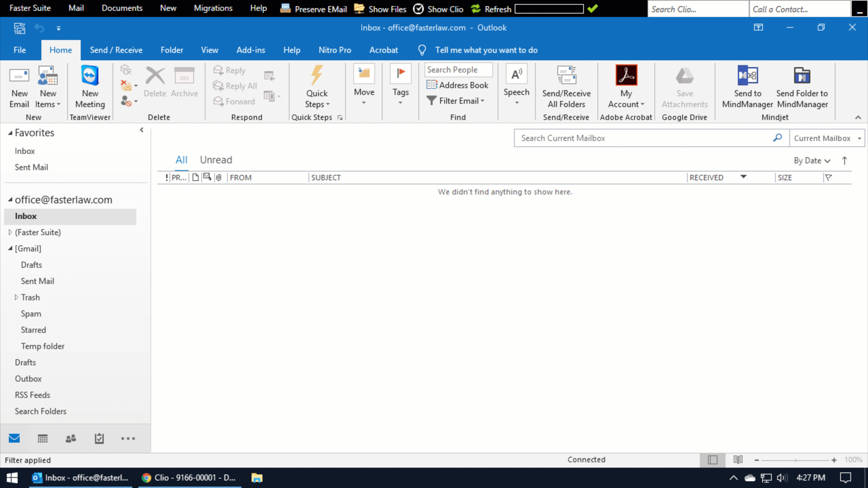Click the Reply button
This screenshot has height=488, width=868.
230,70
